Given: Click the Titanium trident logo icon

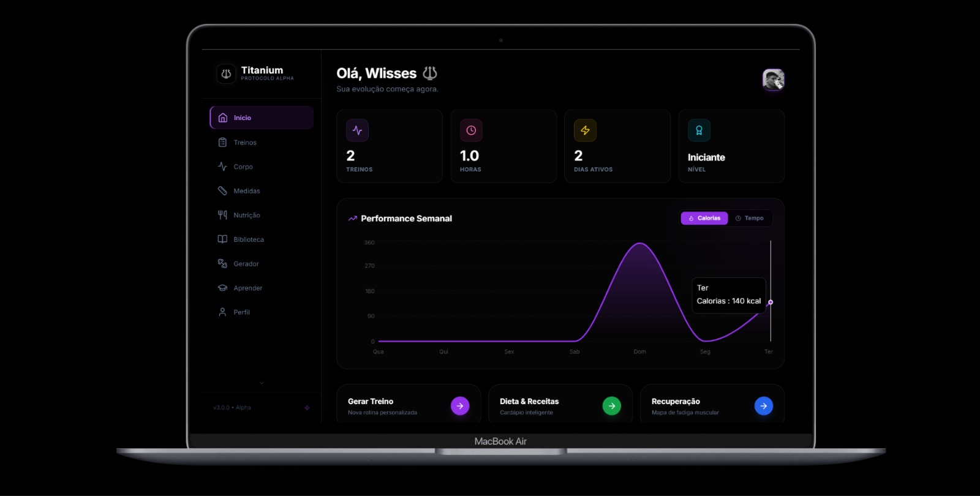Looking at the screenshot, I should (226, 73).
